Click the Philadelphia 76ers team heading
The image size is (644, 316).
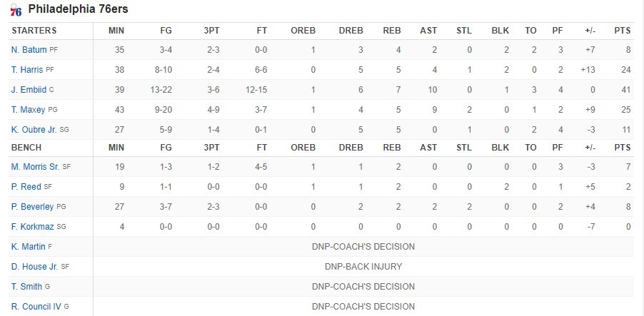click(78, 9)
